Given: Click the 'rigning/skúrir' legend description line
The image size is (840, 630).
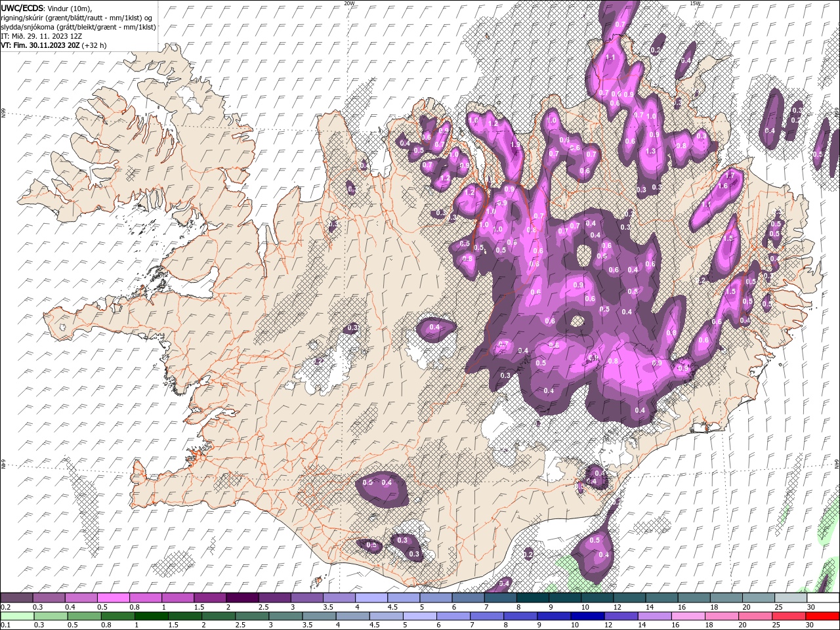Looking at the screenshot, I should (77, 17).
